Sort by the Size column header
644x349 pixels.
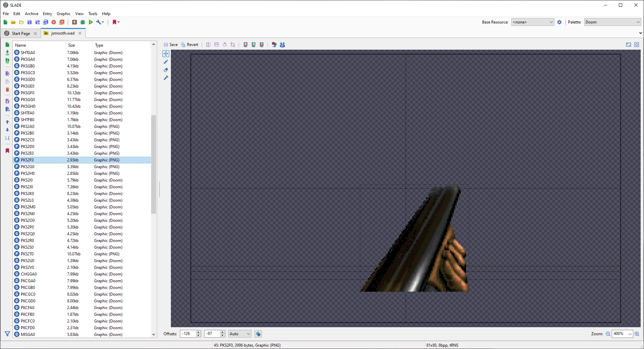click(x=79, y=45)
